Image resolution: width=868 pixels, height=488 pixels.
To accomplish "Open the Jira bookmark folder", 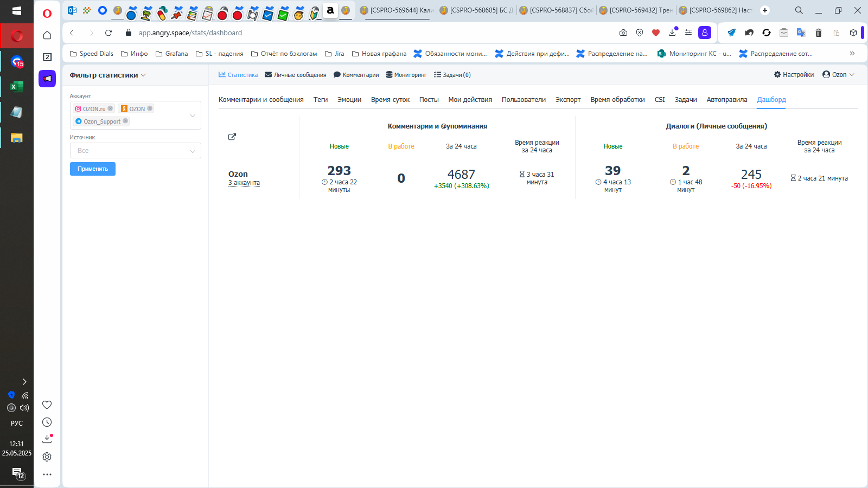I will point(334,54).
